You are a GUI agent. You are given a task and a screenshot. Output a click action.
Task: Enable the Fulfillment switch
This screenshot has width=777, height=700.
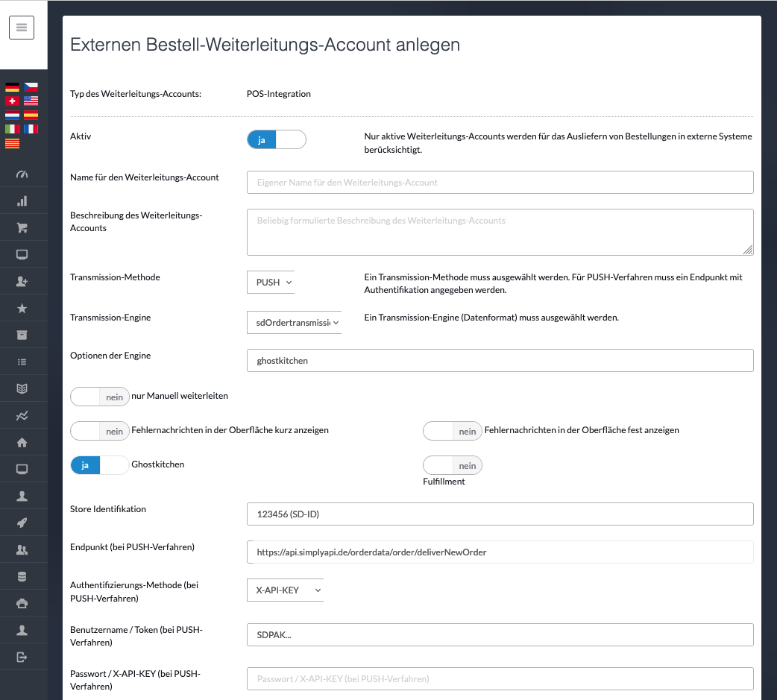[453, 465]
